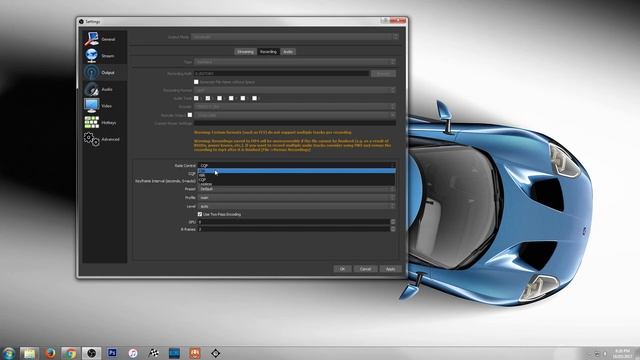Viewport: 640px width, 360px height.
Task: Open the Recording Format dropdown
Action: pyautogui.click(x=295, y=90)
